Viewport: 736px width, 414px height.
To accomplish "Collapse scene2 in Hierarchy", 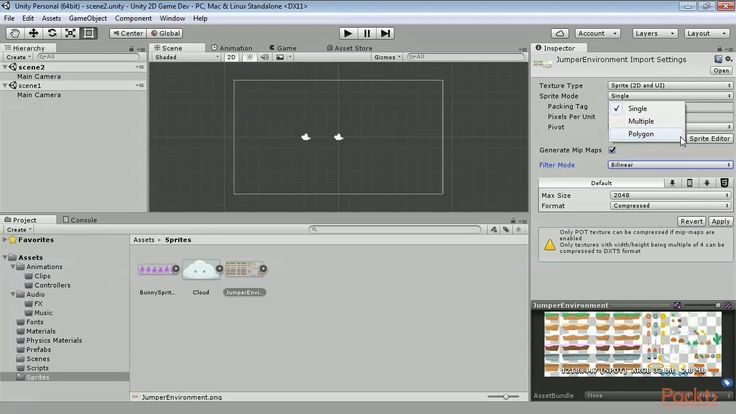I will (5, 67).
